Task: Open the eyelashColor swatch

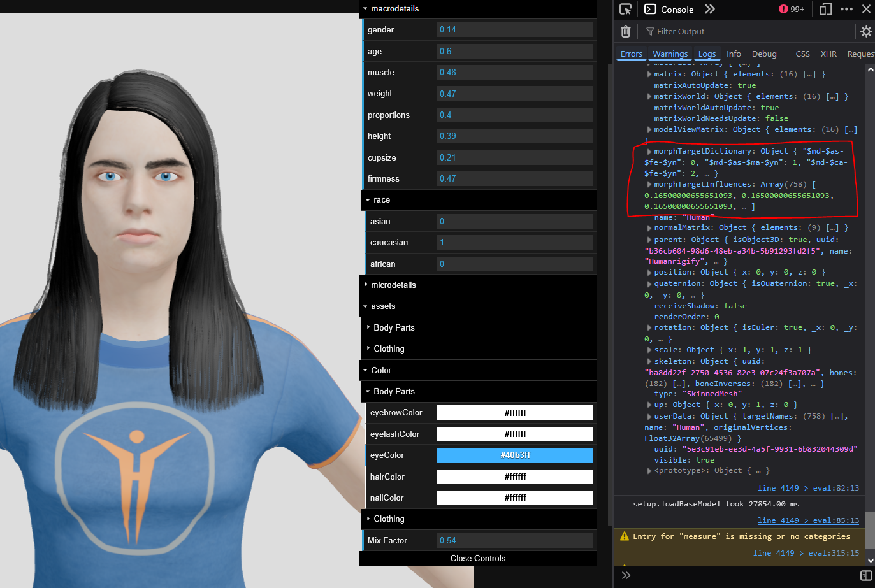Action: click(515, 434)
